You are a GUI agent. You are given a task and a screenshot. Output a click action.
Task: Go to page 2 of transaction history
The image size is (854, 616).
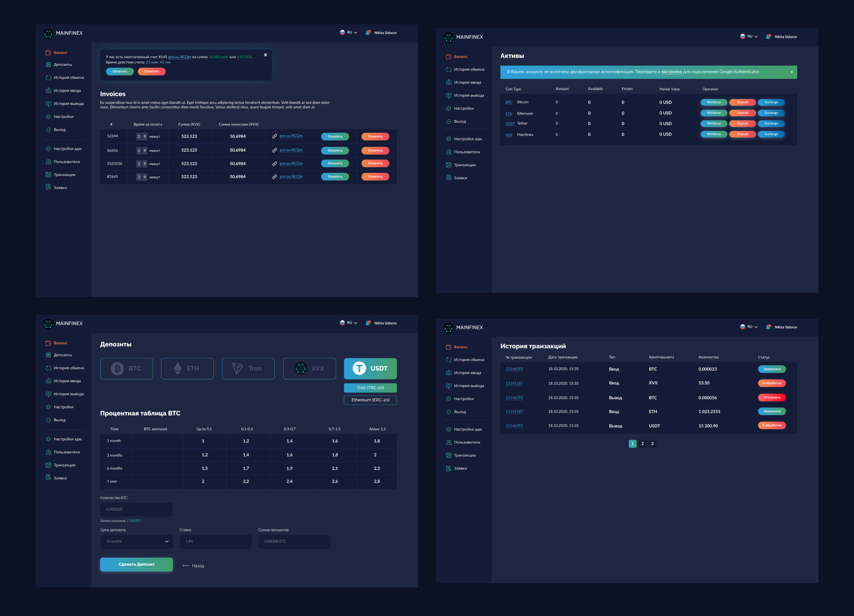pos(642,444)
